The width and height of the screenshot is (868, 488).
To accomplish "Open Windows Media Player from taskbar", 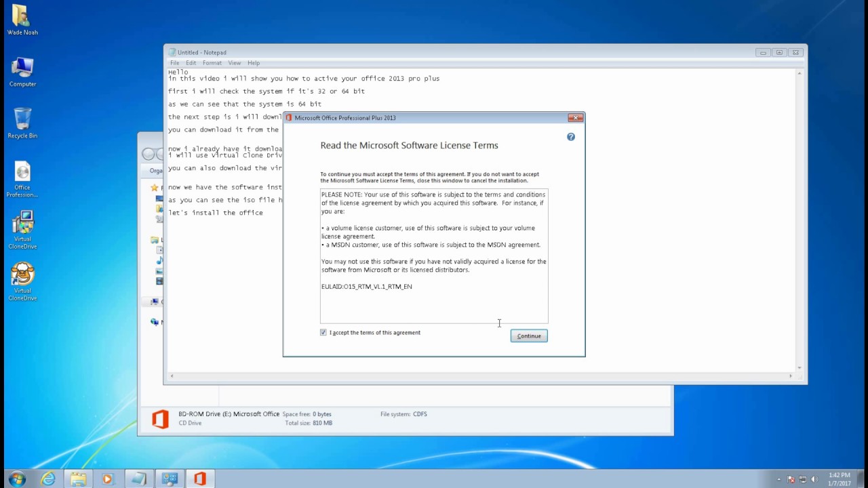I will pyautogui.click(x=107, y=479).
